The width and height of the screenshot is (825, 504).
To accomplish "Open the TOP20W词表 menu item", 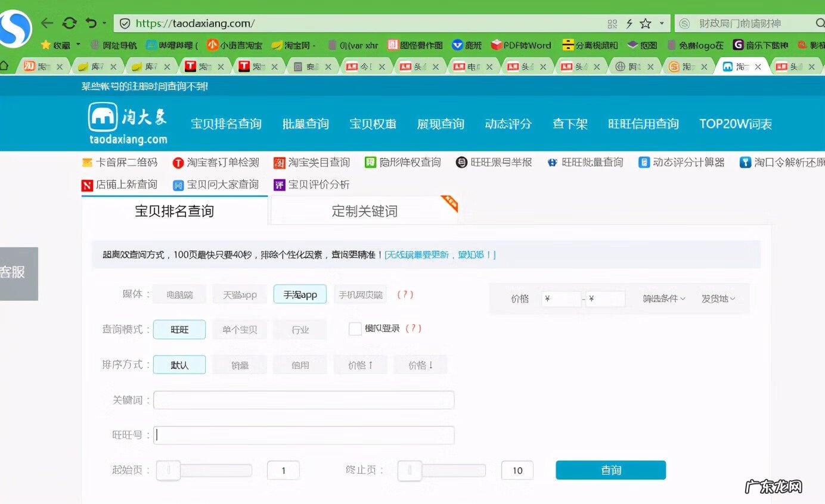I will [734, 124].
